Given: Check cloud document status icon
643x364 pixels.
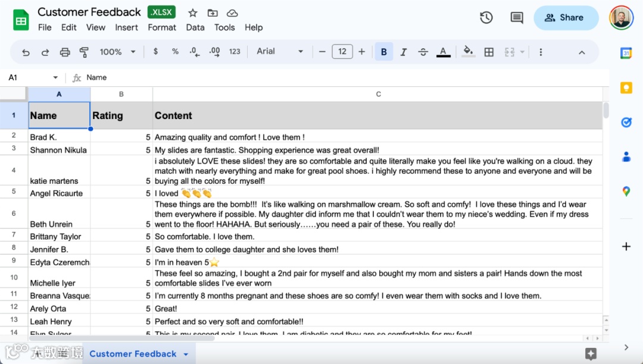Looking at the screenshot, I should click(x=232, y=13).
